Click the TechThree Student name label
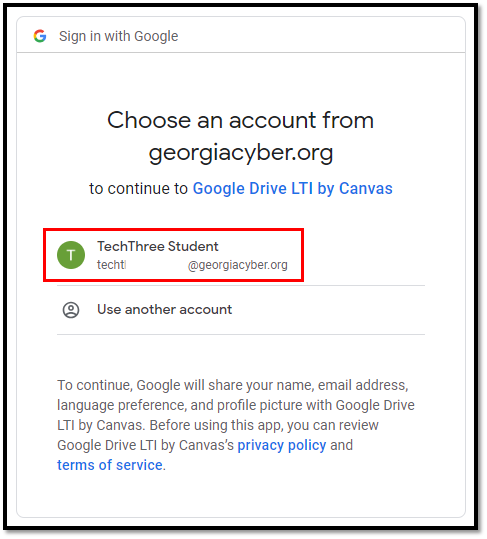This screenshot has height=539, width=487. click(x=158, y=246)
